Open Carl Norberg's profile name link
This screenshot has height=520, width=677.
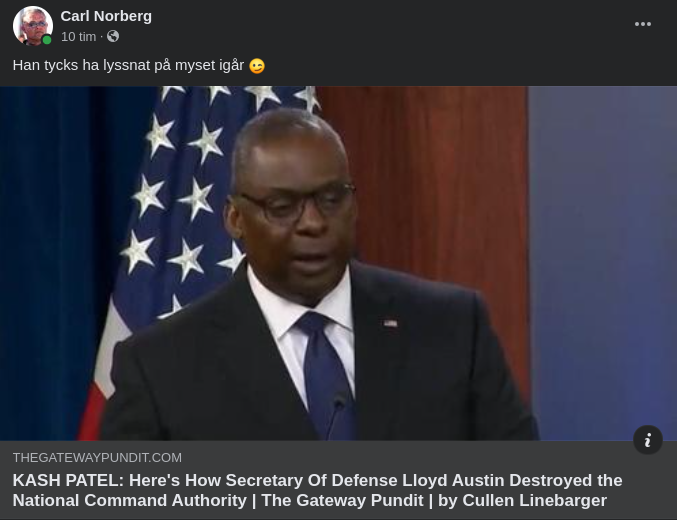(x=106, y=16)
